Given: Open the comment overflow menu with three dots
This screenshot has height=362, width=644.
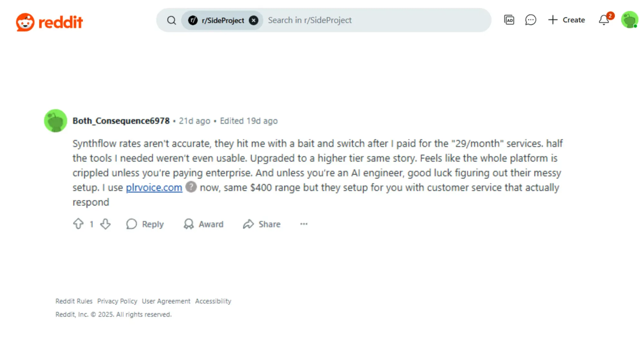Looking at the screenshot, I should [304, 224].
